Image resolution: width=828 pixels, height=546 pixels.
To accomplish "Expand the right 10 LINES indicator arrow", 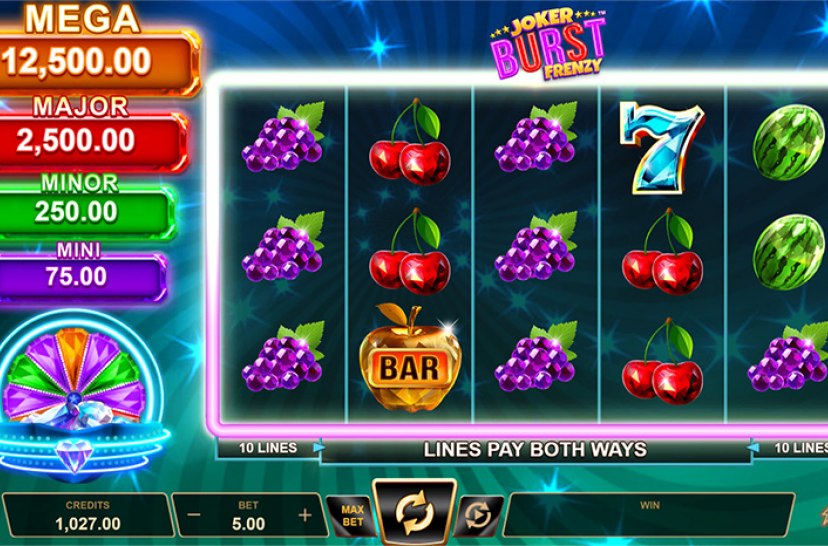I will [x=754, y=448].
